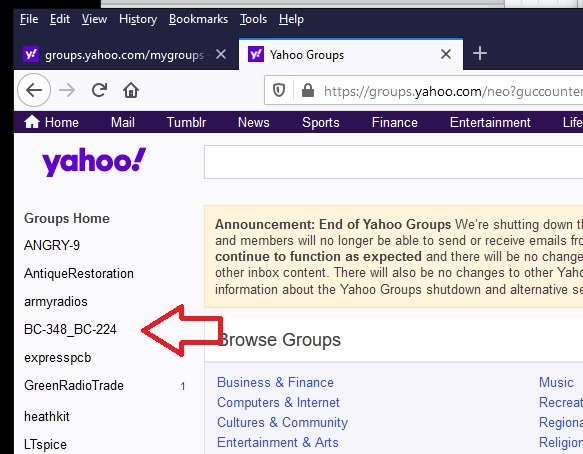Viewport: 583px width, 454px height.
Task: Open the AntiqueRestoration group
Action: (79, 274)
